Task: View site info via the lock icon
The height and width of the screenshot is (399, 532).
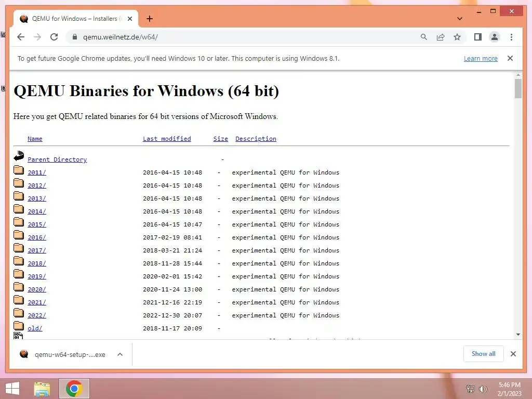Action: pos(75,37)
